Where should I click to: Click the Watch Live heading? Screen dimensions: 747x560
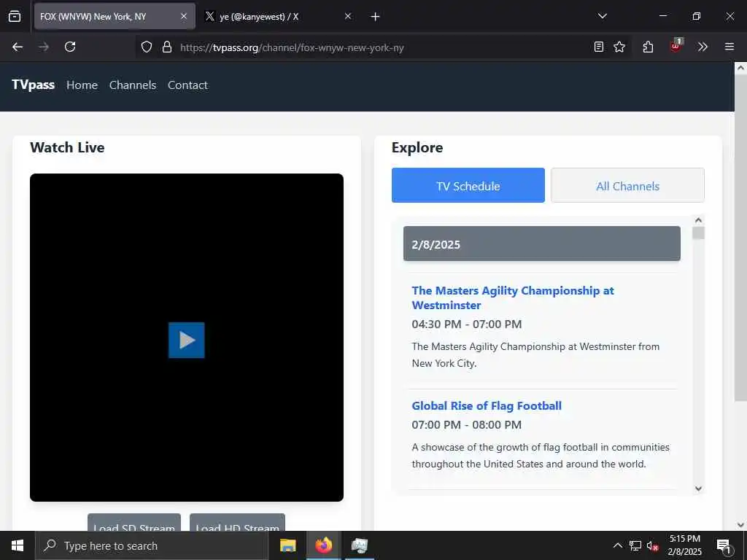click(x=67, y=147)
